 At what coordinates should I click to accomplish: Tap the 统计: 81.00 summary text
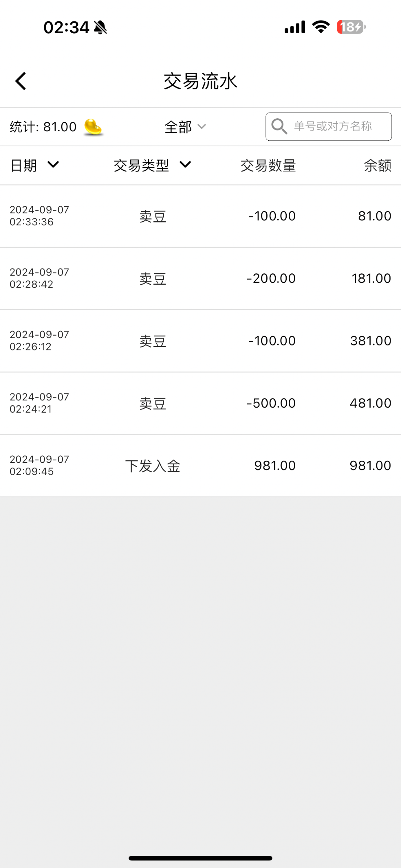[x=43, y=127]
